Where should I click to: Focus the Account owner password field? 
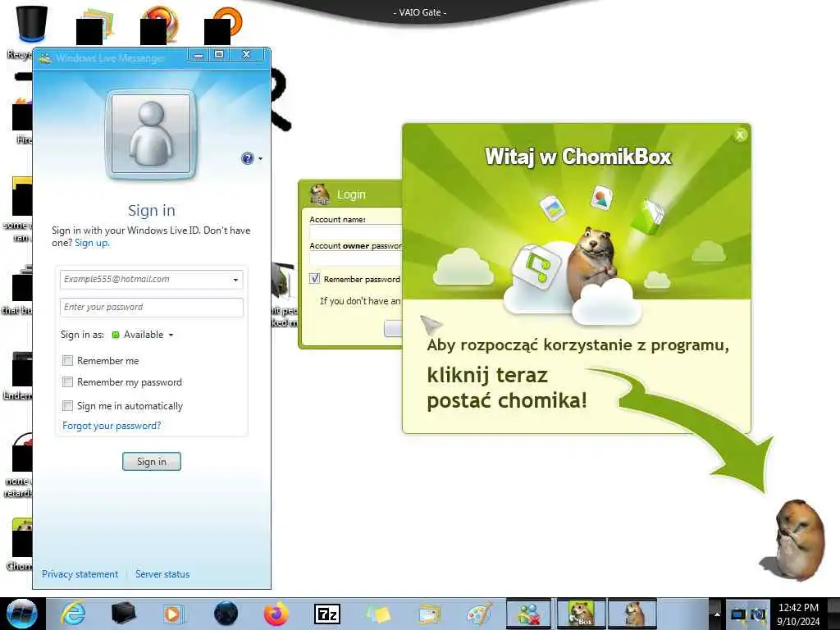click(355, 259)
